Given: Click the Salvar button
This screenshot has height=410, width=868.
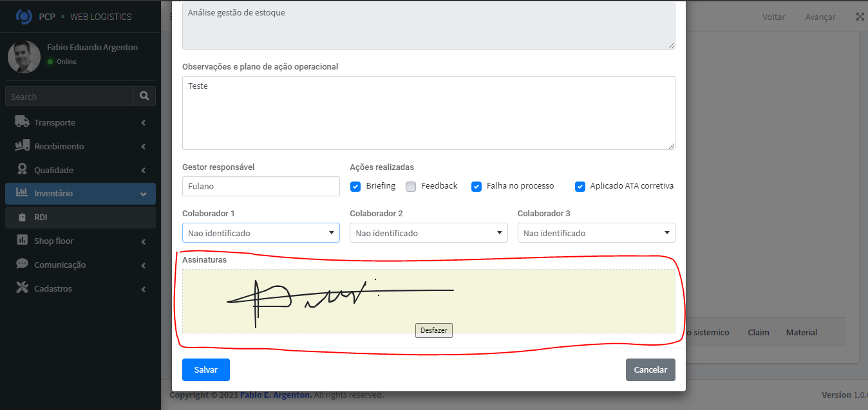Looking at the screenshot, I should pyautogui.click(x=206, y=370).
